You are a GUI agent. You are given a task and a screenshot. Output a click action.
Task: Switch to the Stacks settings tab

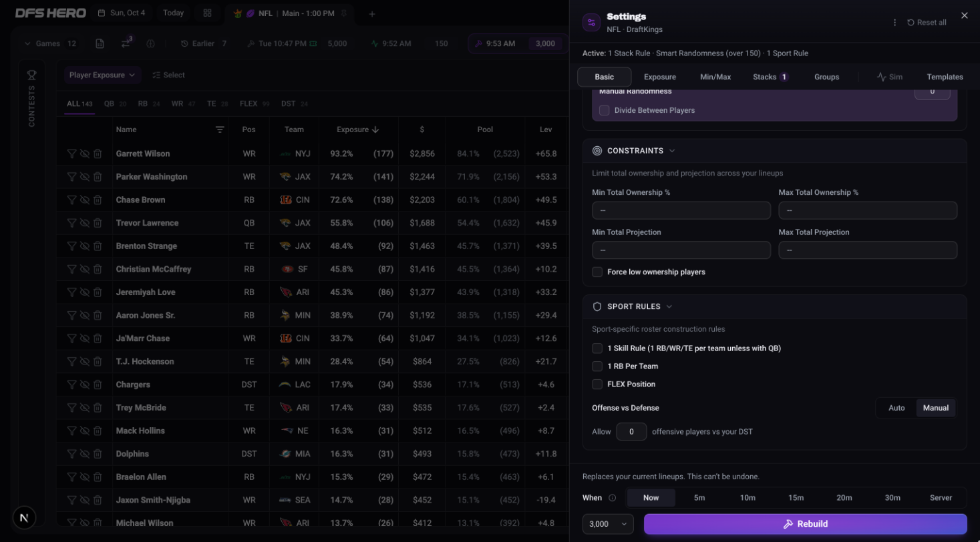pyautogui.click(x=770, y=77)
